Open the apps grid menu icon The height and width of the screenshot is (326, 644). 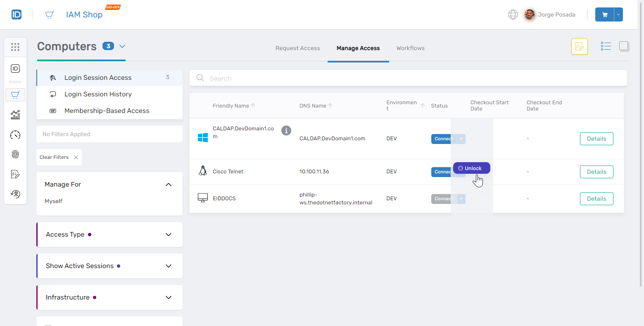click(15, 47)
